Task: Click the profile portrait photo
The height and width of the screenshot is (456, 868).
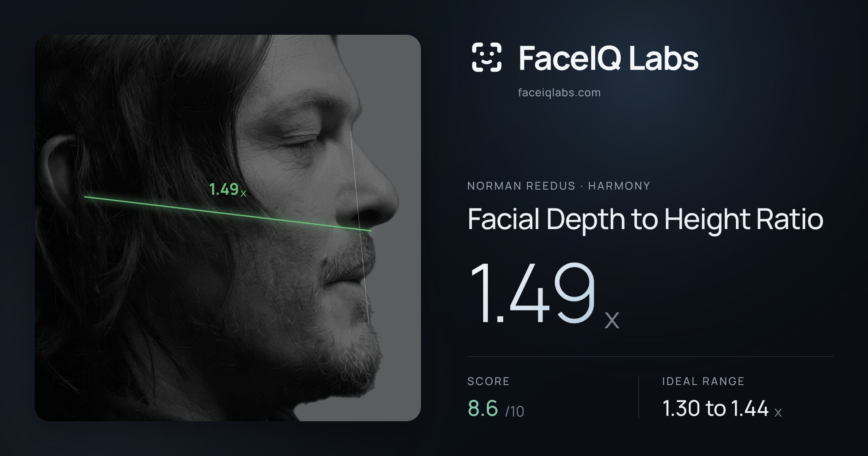Action: [228, 228]
